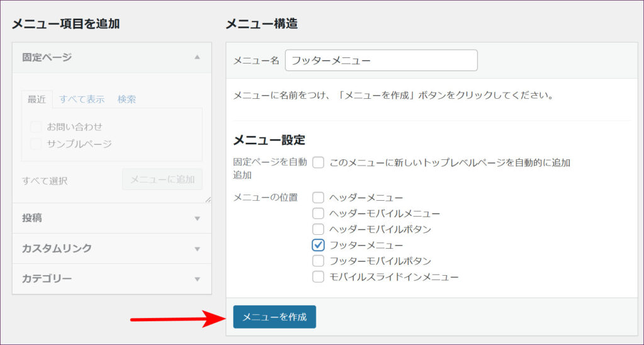Select the 最近 tab
Viewport: 644px width, 345px height.
pos(37,99)
